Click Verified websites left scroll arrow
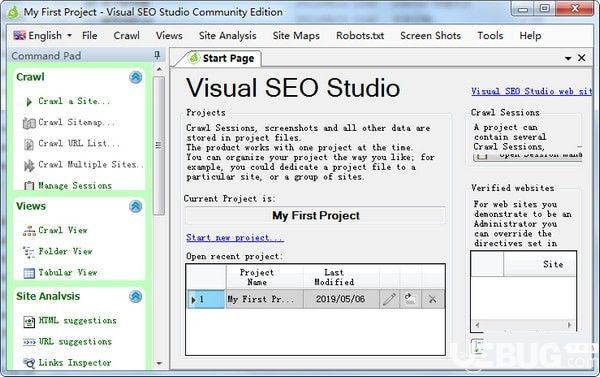The image size is (600, 377). pos(477,325)
